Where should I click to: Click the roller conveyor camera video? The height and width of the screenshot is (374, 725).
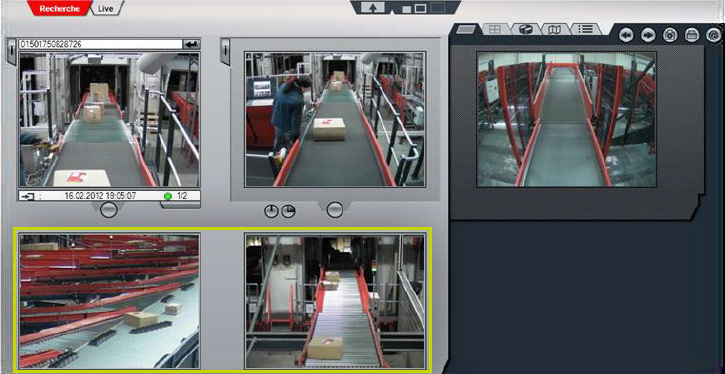(335, 301)
